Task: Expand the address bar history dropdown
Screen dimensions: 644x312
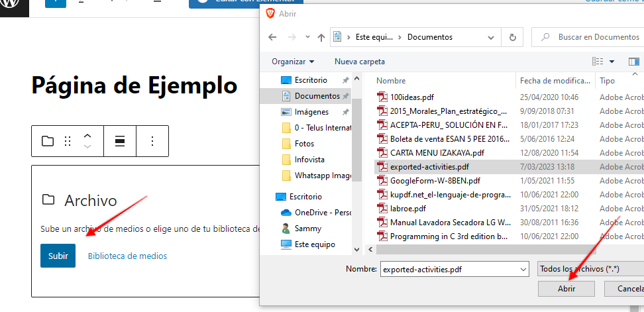Action: pyautogui.click(x=493, y=37)
